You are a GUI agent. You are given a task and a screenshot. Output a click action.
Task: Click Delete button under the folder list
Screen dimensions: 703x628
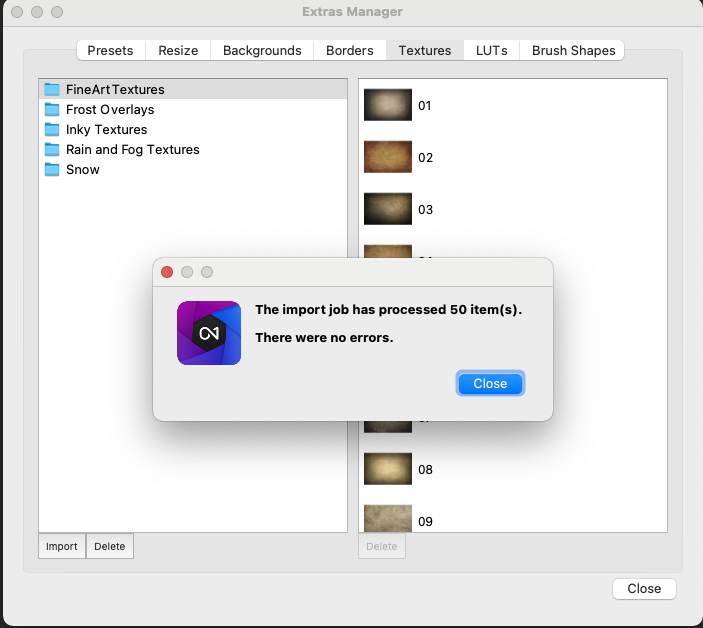(x=110, y=546)
